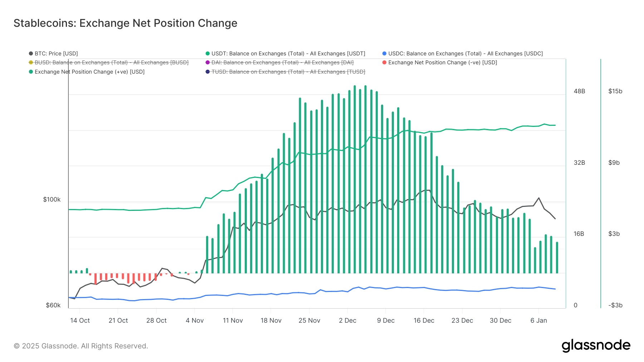
Task: Enable the DAI Balance on Exchanges series
Action: point(282,63)
